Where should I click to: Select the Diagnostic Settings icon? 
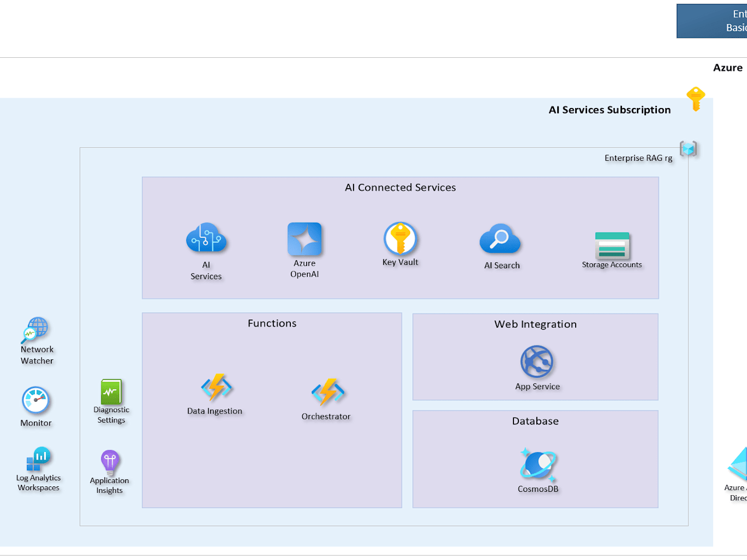point(111,392)
